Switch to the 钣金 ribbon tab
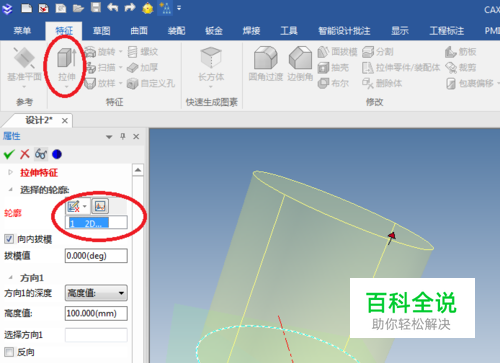500x363 pixels. click(214, 31)
